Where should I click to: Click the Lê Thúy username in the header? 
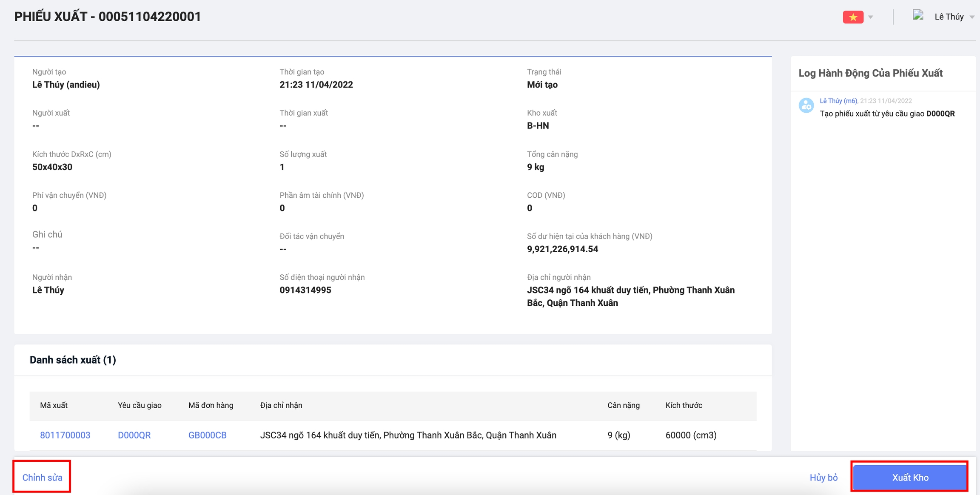[949, 17]
